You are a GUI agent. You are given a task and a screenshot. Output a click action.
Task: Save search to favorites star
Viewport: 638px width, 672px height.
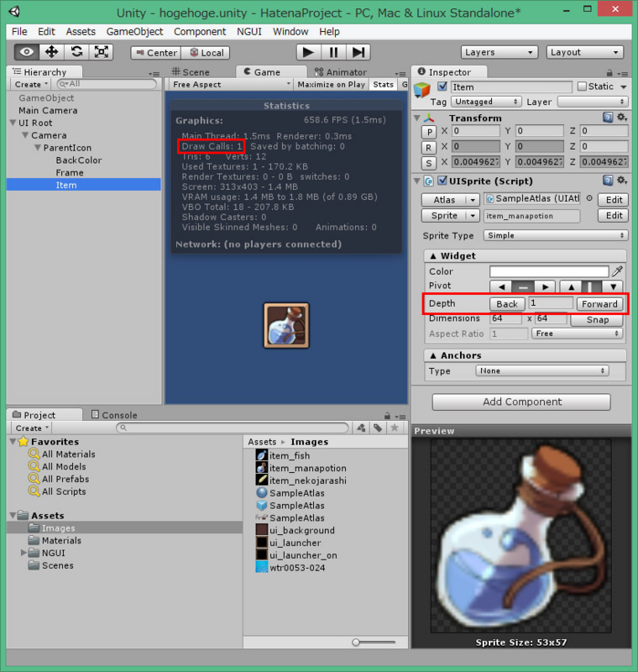pyautogui.click(x=395, y=428)
